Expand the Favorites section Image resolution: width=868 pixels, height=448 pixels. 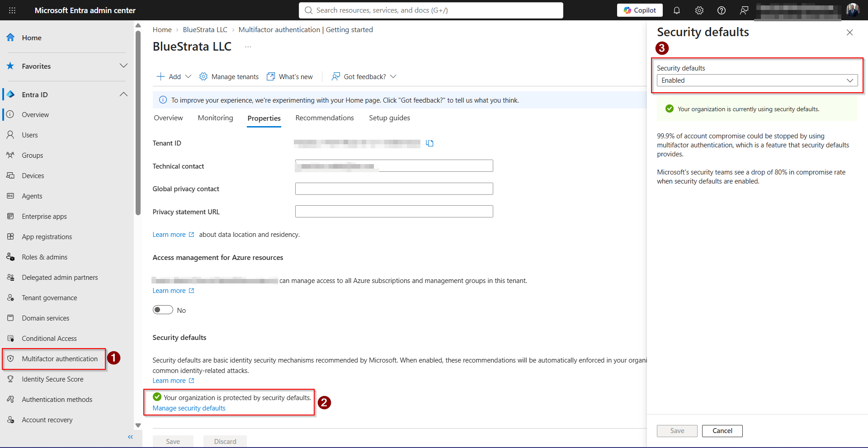click(123, 66)
